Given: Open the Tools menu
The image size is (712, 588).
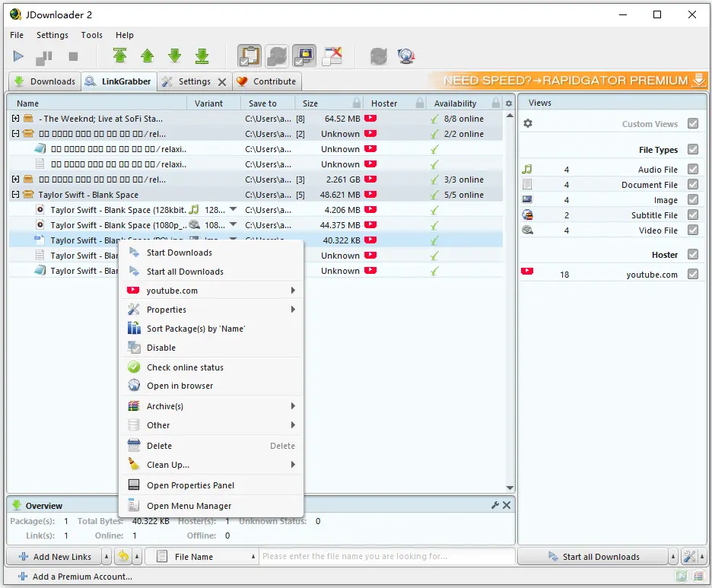Looking at the screenshot, I should pos(92,35).
